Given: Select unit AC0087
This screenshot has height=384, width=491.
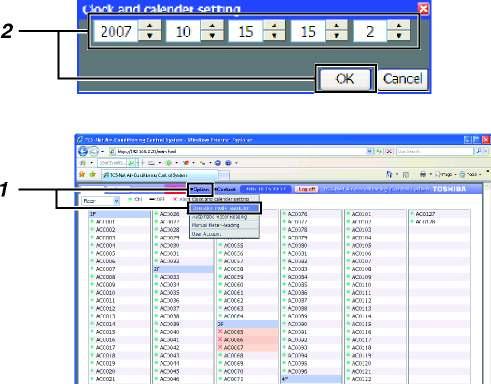Looking at the screenshot, I should (297, 300).
